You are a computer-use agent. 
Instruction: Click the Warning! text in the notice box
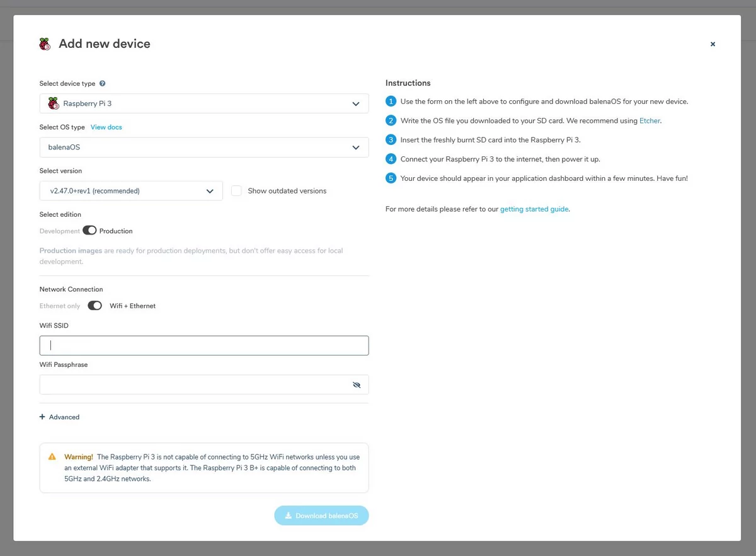[79, 457]
